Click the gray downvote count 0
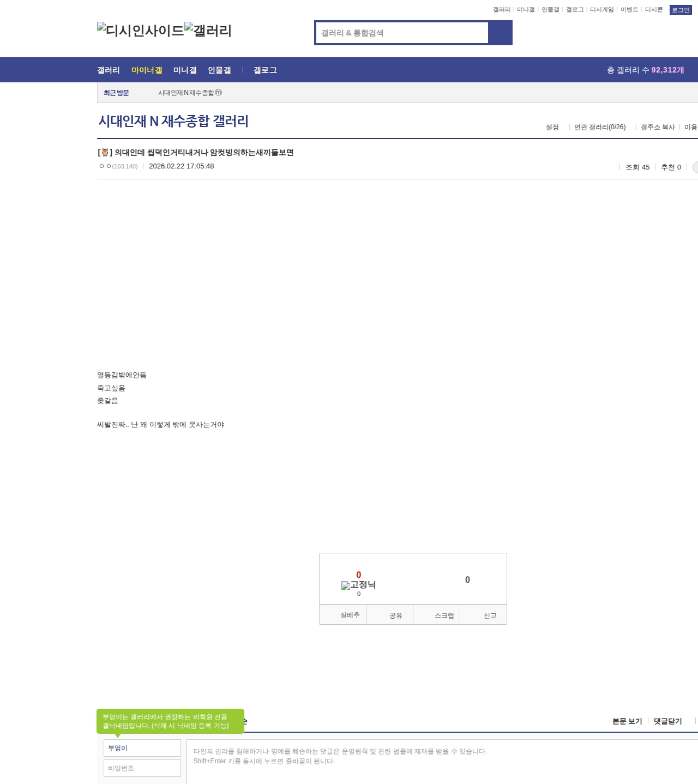 [467, 580]
